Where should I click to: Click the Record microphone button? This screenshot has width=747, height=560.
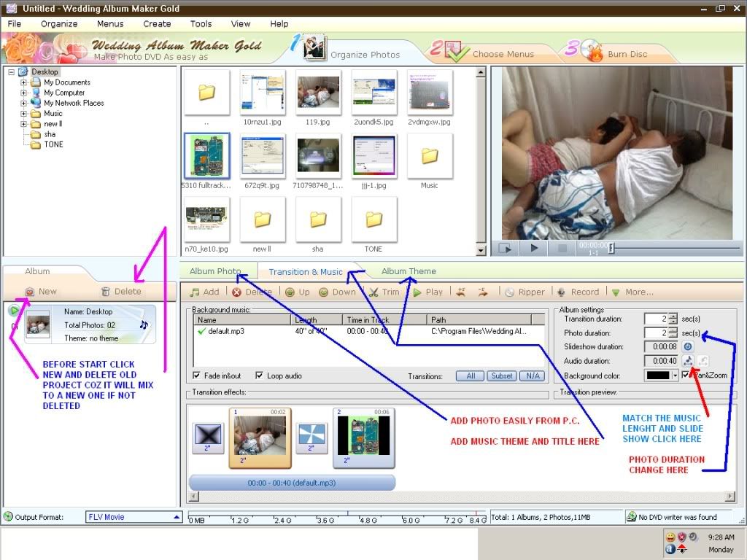578,292
